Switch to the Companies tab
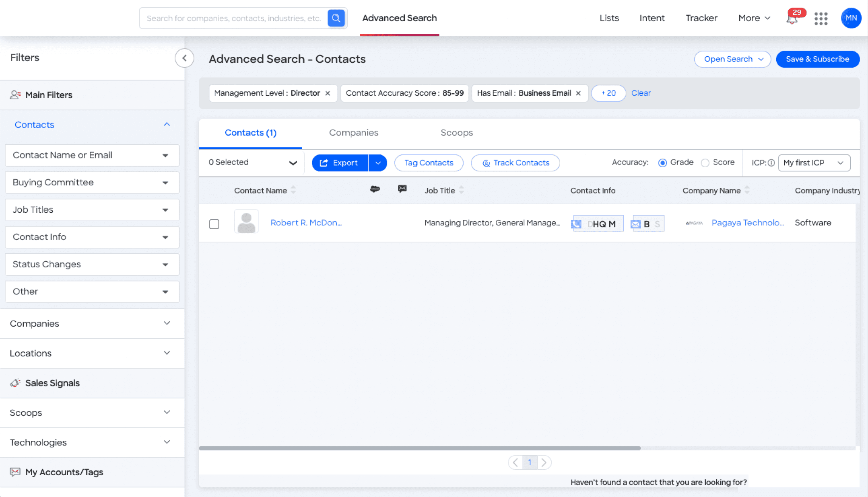This screenshot has width=868, height=497. coord(353,133)
